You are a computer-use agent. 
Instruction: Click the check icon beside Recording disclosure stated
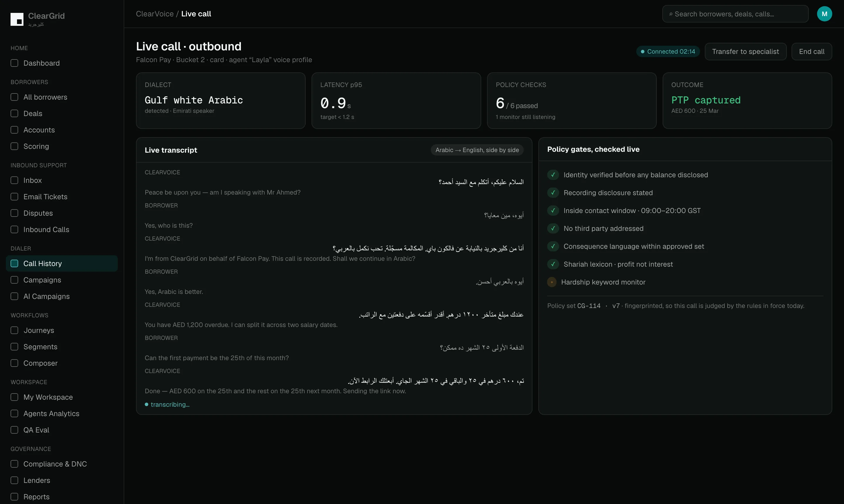pos(553,193)
